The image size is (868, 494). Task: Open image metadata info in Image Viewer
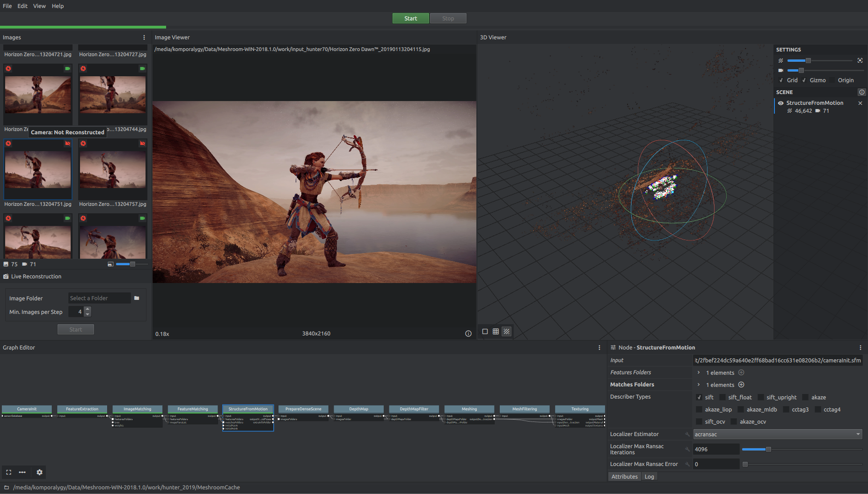tap(468, 334)
